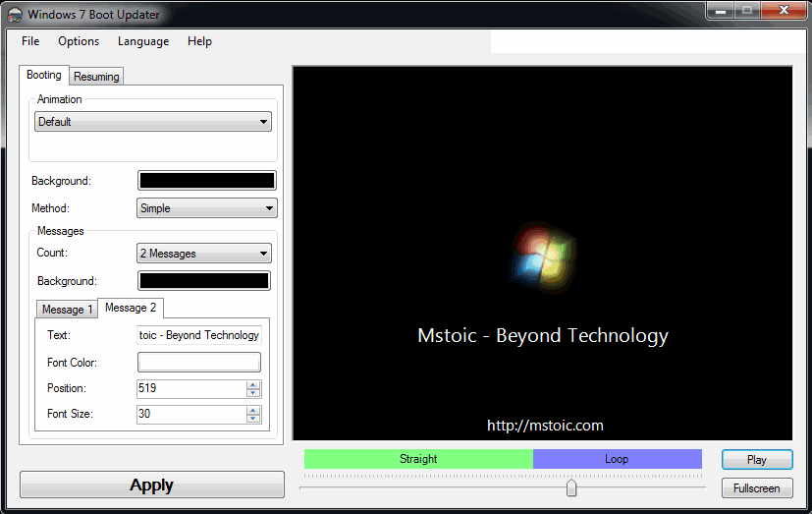Open the Language menu

(143, 41)
